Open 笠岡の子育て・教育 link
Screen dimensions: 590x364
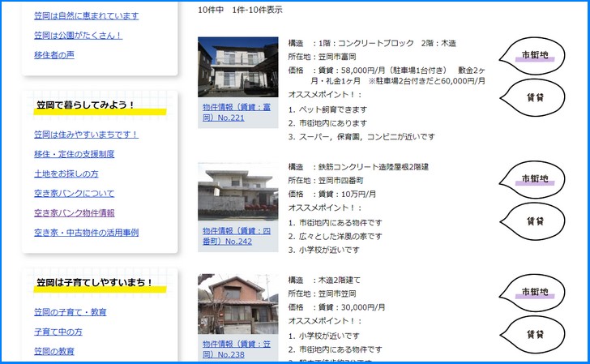71,312
